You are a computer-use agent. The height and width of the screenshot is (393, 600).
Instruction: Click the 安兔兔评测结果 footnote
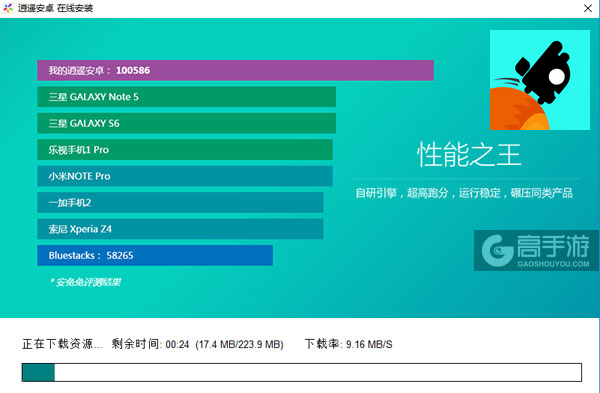[85, 282]
